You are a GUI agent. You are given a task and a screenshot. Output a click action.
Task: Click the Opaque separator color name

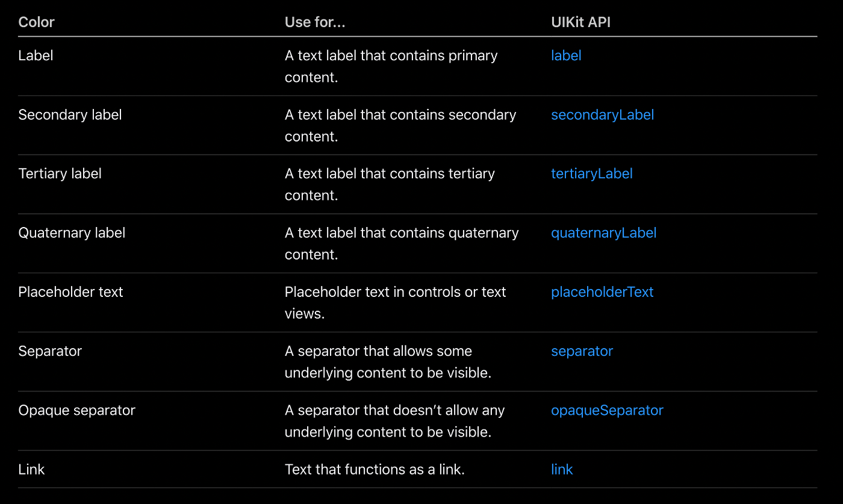76,410
